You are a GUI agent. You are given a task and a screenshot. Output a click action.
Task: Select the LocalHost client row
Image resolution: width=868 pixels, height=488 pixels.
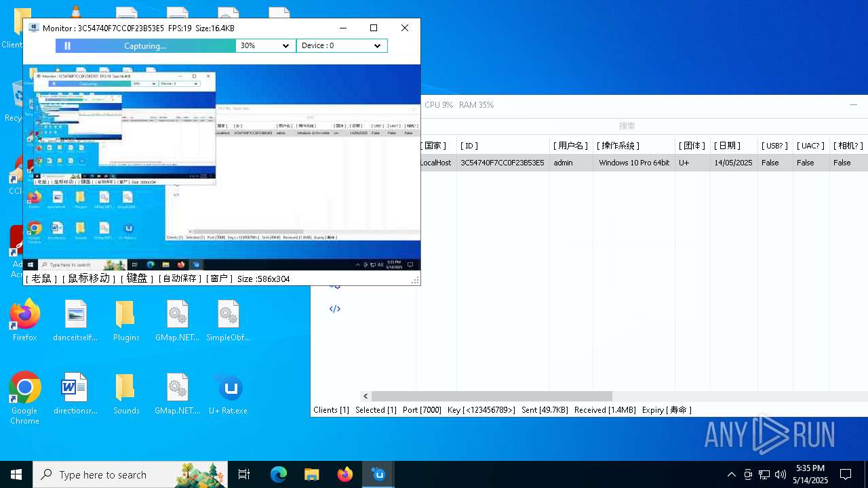[643, 163]
